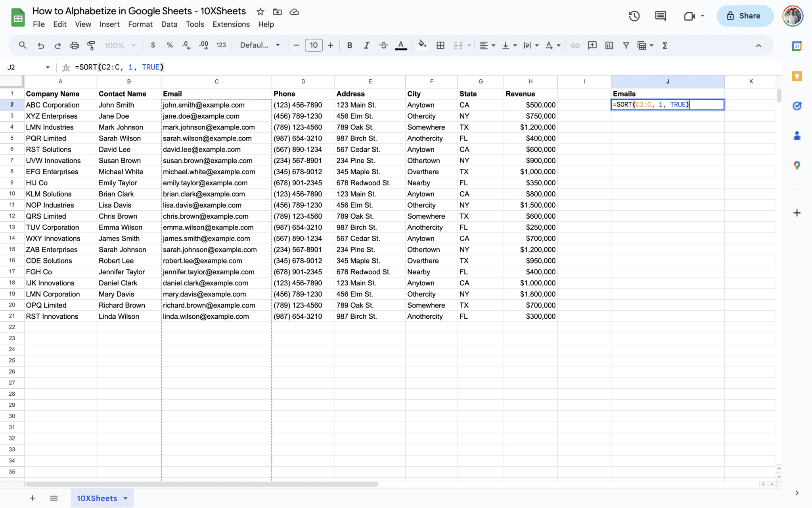812x508 pixels.
Task: Click the Share button
Action: point(744,16)
